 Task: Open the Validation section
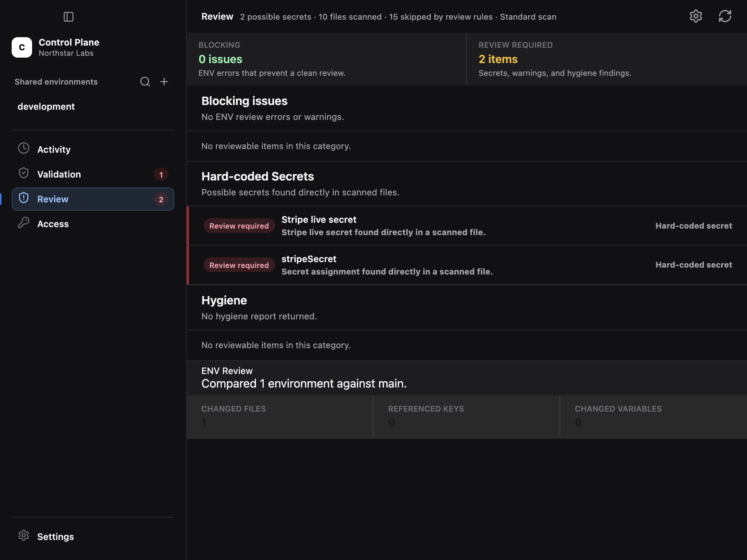tap(93, 174)
